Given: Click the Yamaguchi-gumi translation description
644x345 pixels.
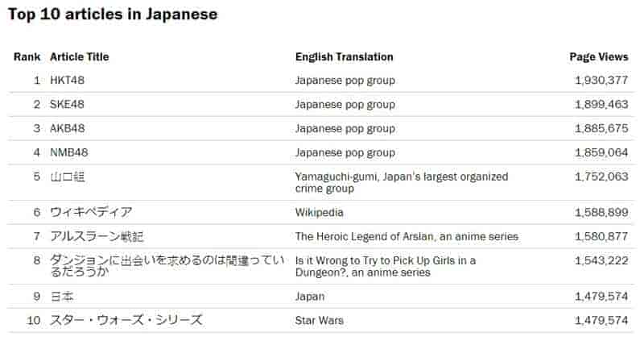Looking at the screenshot, I should [x=402, y=182].
